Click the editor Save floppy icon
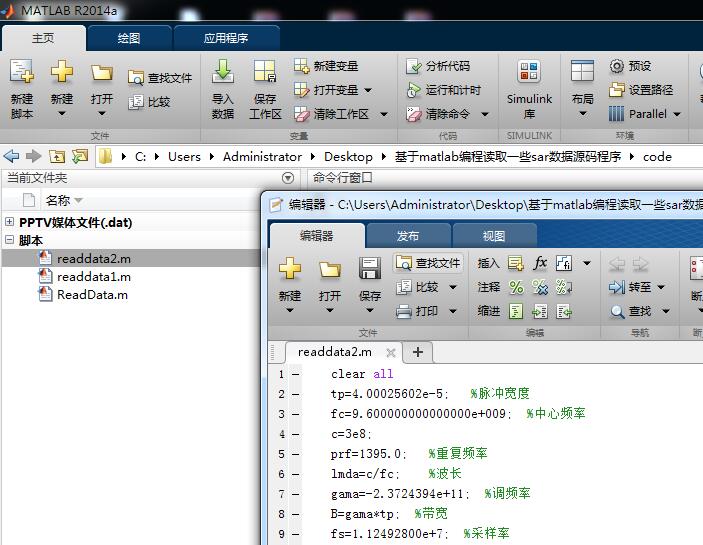Viewport: 703px width, 545px height. [370, 268]
